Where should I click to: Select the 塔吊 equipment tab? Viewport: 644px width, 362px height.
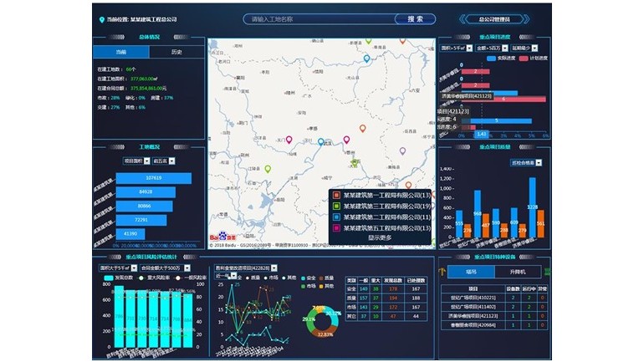[471, 272]
